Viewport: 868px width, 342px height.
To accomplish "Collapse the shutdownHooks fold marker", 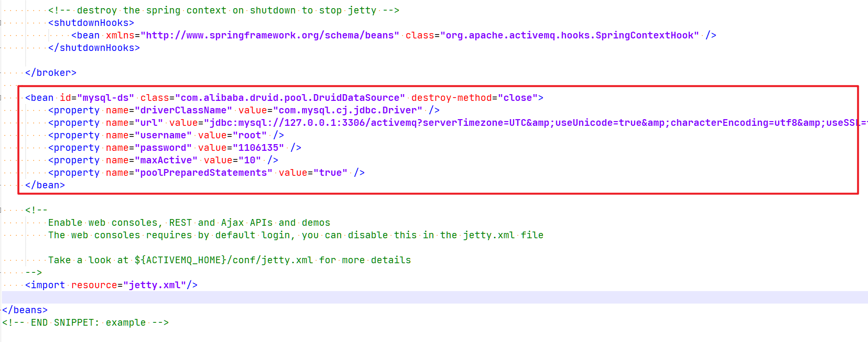I will tap(1, 23).
